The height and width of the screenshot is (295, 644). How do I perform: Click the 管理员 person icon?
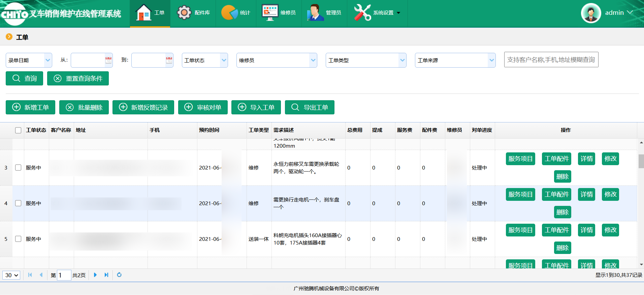pos(315,13)
